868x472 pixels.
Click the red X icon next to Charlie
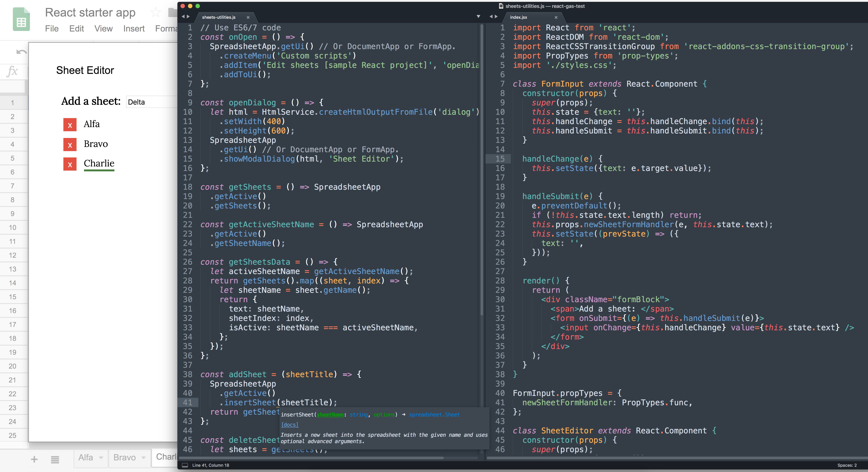pyautogui.click(x=70, y=163)
